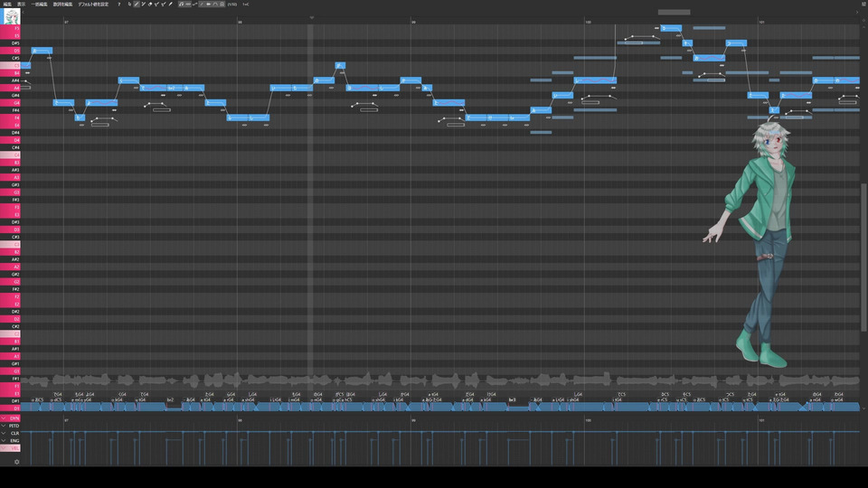Click measure 100 marker on ruler
This screenshot has height=488, width=868.
click(588, 22)
